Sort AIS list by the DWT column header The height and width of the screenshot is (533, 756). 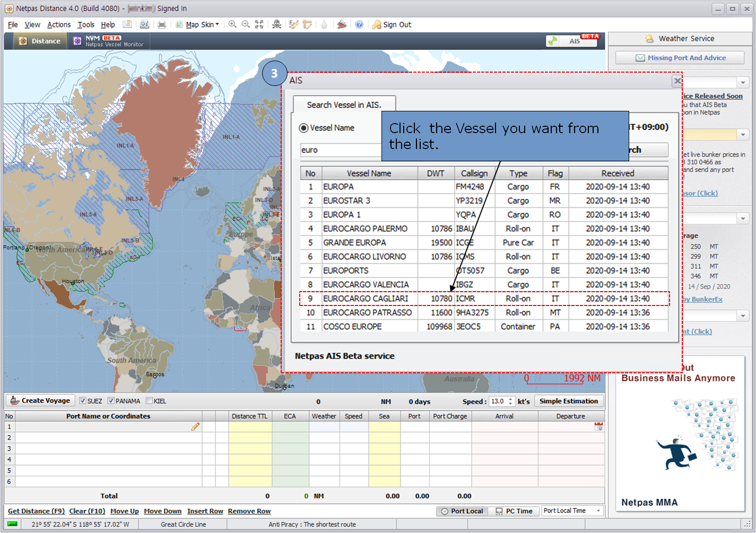(436, 173)
